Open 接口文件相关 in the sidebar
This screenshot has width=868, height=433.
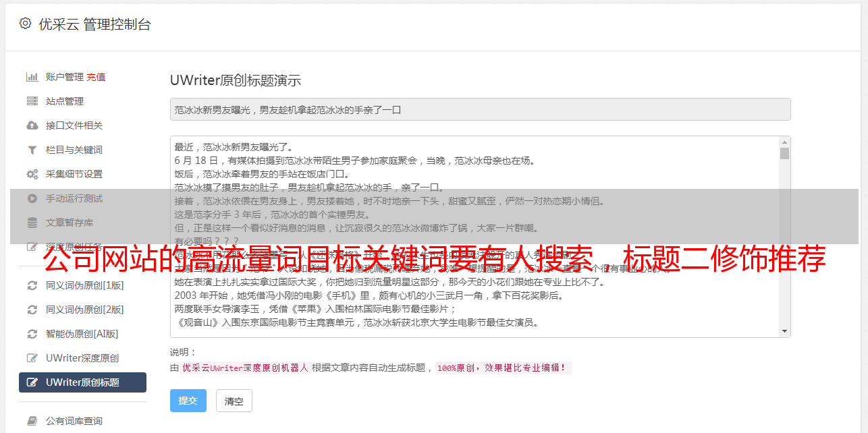point(74,125)
